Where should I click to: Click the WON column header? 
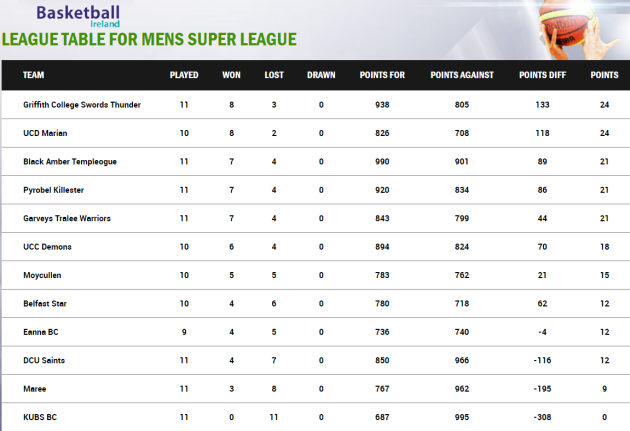(x=231, y=75)
